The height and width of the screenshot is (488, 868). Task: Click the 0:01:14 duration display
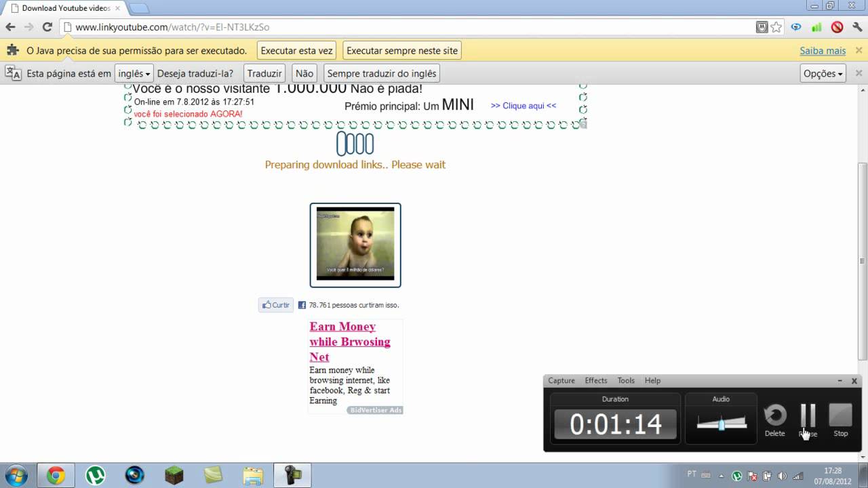point(615,424)
